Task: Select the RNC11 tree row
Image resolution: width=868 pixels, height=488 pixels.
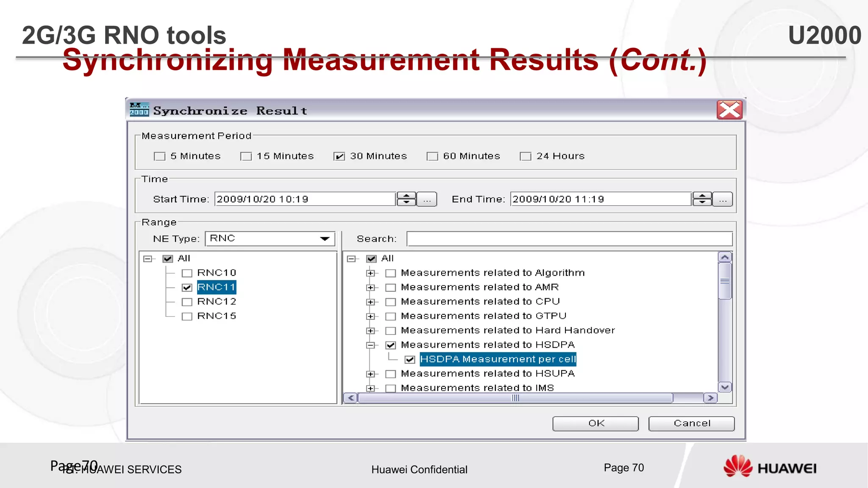Action: (217, 287)
